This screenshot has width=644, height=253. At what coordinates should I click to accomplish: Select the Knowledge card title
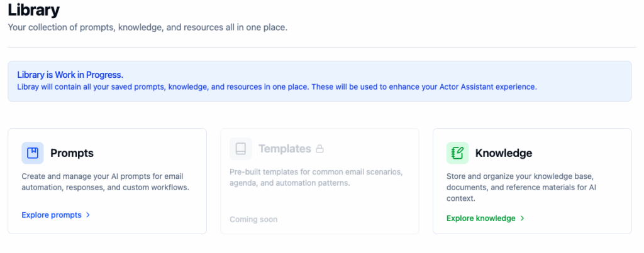503,153
